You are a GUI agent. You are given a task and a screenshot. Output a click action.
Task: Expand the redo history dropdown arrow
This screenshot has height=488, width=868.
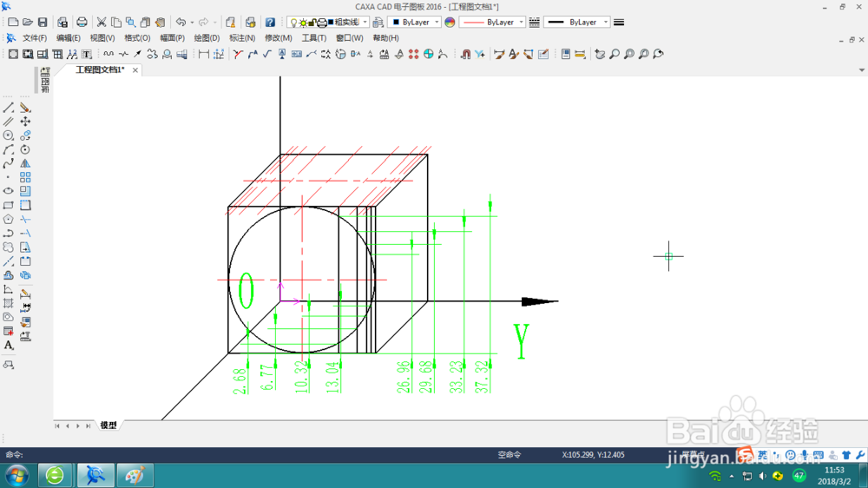tap(215, 23)
